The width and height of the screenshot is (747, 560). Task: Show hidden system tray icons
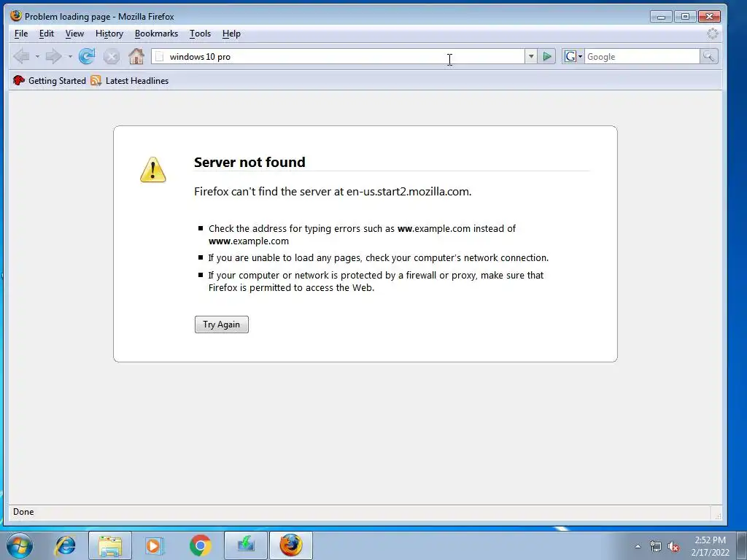click(638, 546)
